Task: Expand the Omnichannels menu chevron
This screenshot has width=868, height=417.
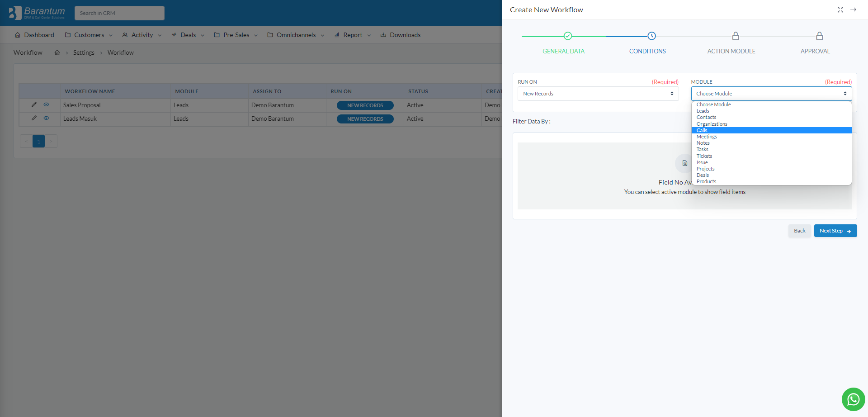Action: click(322, 35)
